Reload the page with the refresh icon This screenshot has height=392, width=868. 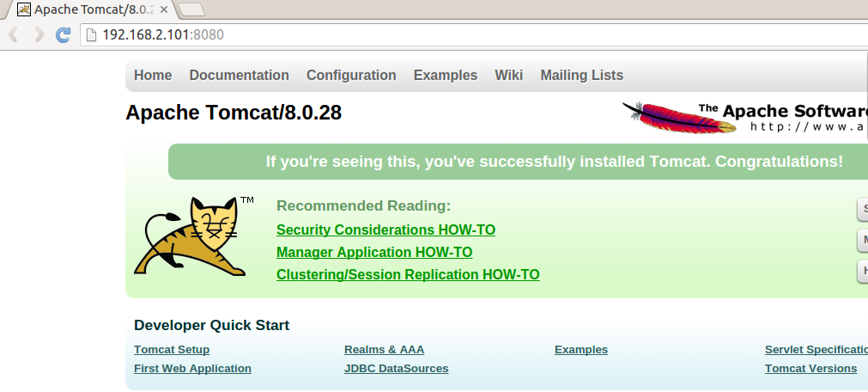[64, 35]
